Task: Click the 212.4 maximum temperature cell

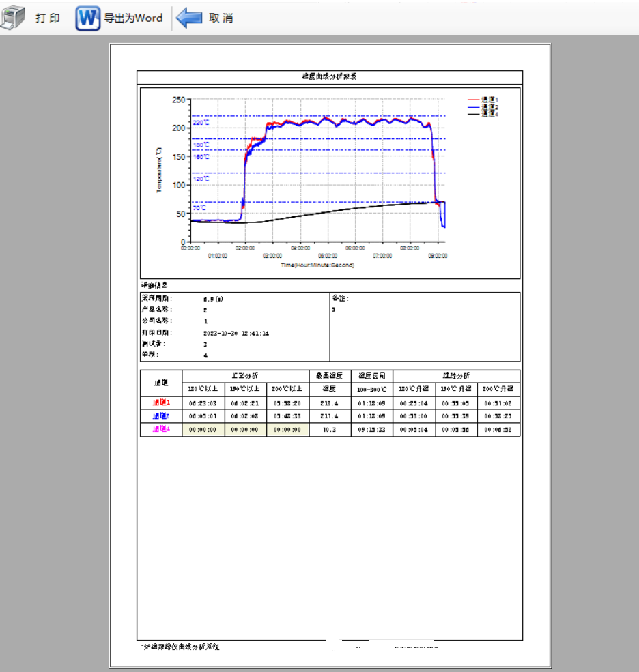Action: 330,403
